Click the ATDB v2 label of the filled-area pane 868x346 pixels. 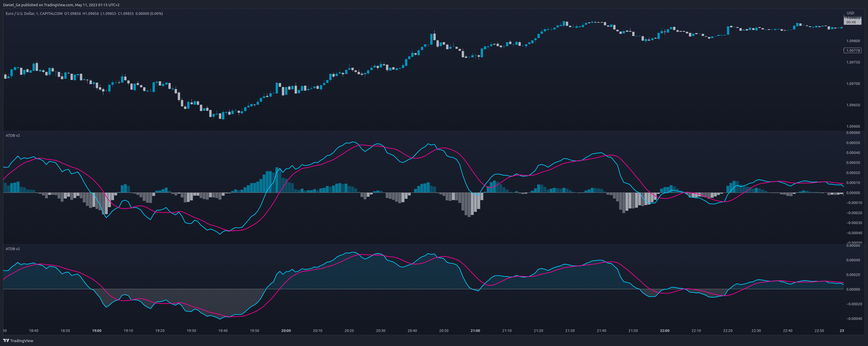click(x=13, y=249)
